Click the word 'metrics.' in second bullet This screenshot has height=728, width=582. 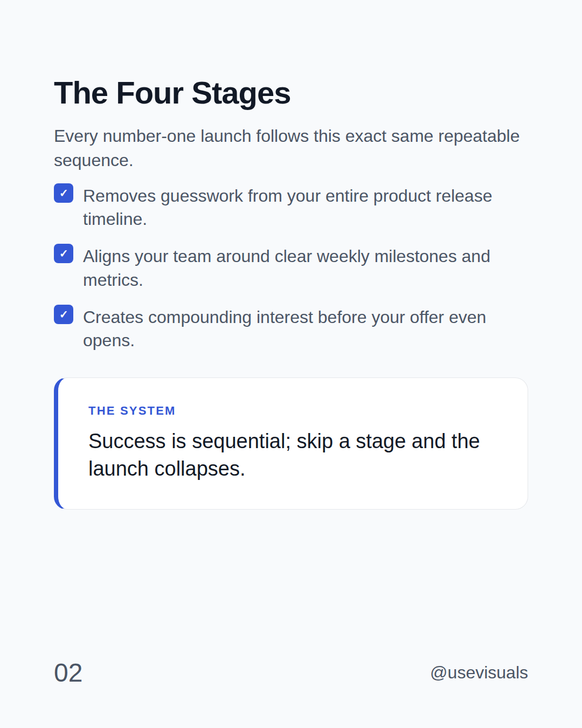(x=113, y=280)
